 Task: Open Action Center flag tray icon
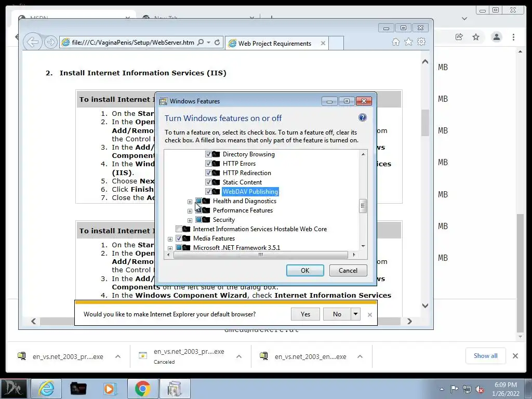coord(454,389)
